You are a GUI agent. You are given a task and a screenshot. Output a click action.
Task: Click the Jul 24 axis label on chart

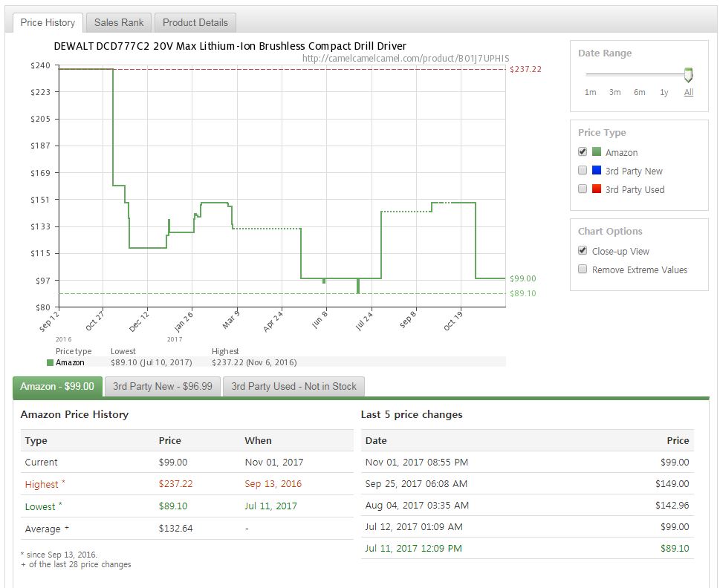364,320
